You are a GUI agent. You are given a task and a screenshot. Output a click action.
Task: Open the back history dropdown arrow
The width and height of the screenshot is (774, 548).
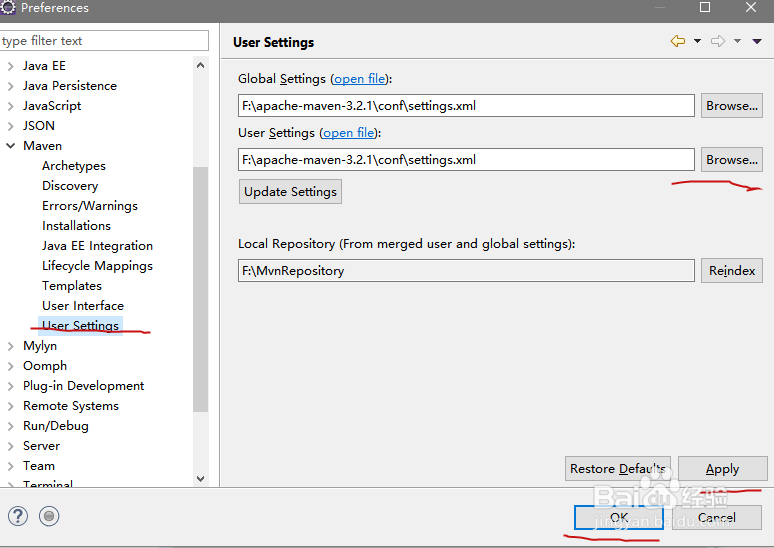tap(696, 41)
